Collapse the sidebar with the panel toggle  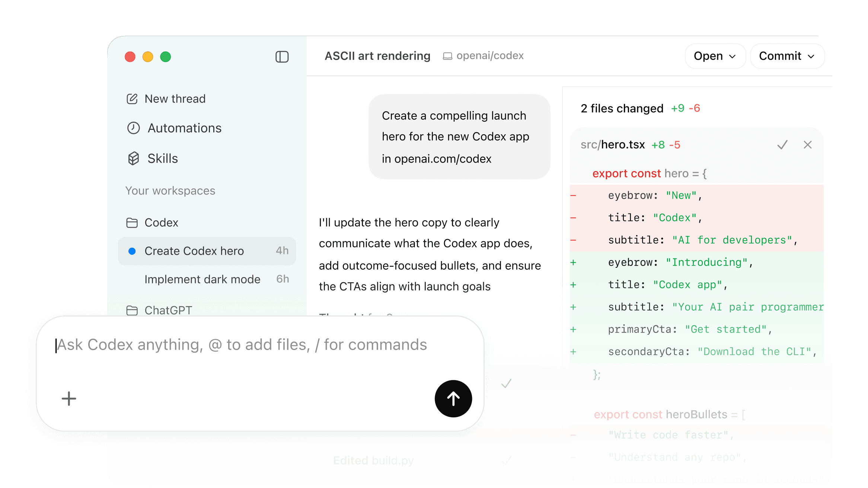point(282,57)
